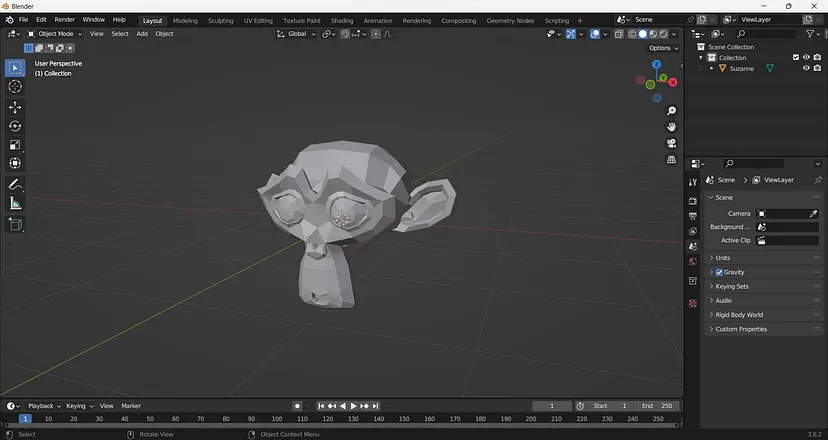Image resolution: width=828 pixels, height=440 pixels.
Task: Open the Render menu
Action: [64, 20]
